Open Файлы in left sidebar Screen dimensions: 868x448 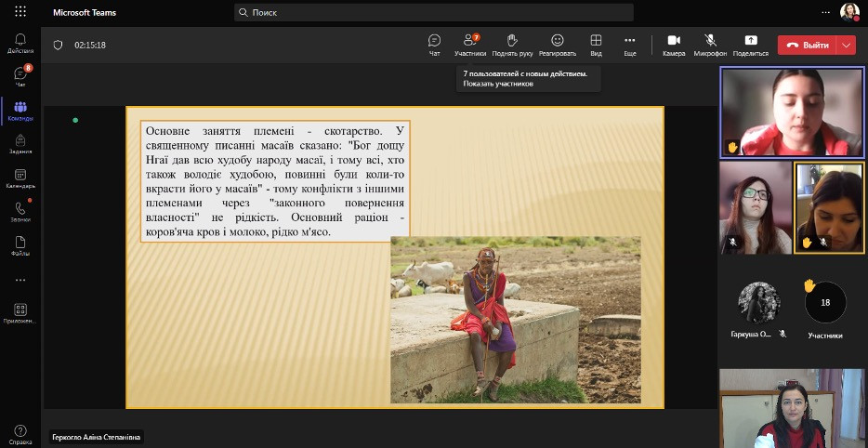coord(20,245)
